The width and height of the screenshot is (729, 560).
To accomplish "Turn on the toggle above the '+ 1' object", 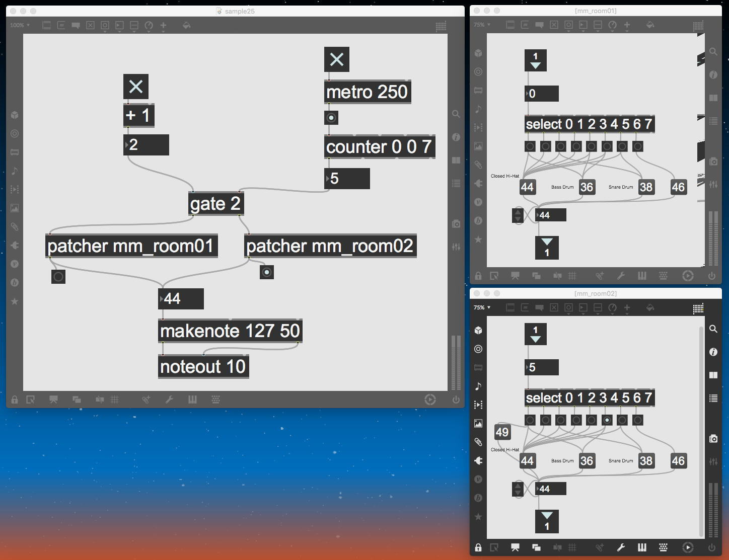I will 136,87.
